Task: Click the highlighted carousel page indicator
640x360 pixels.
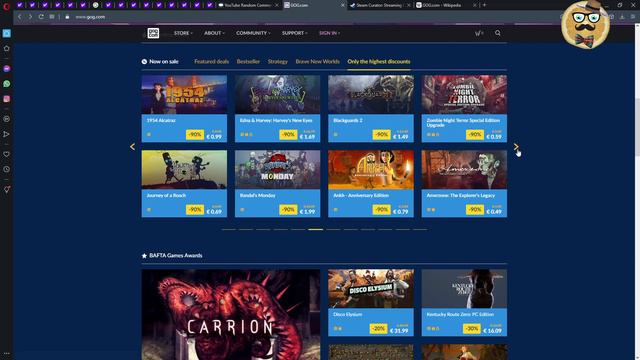Action: point(316,230)
